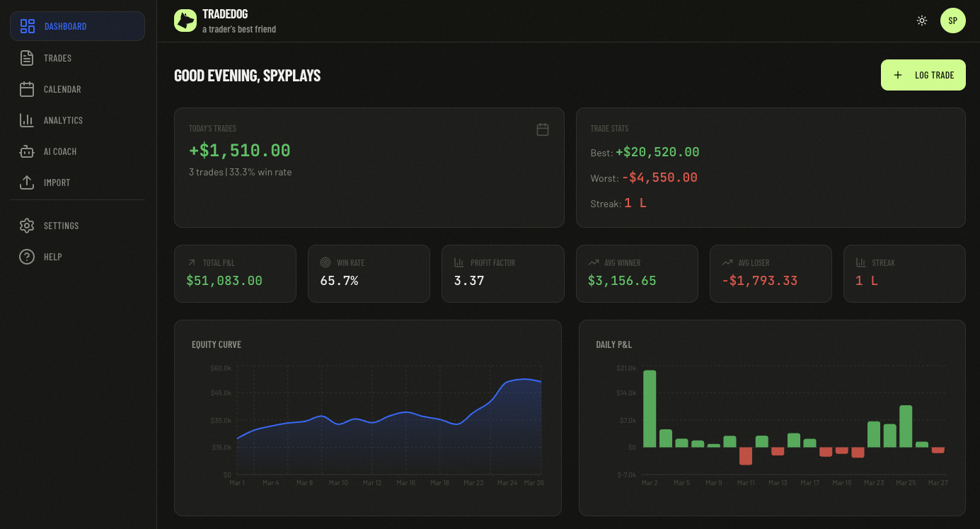Image resolution: width=980 pixels, height=529 pixels.
Task: Click the Profit Factor stat card
Action: click(x=502, y=274)
